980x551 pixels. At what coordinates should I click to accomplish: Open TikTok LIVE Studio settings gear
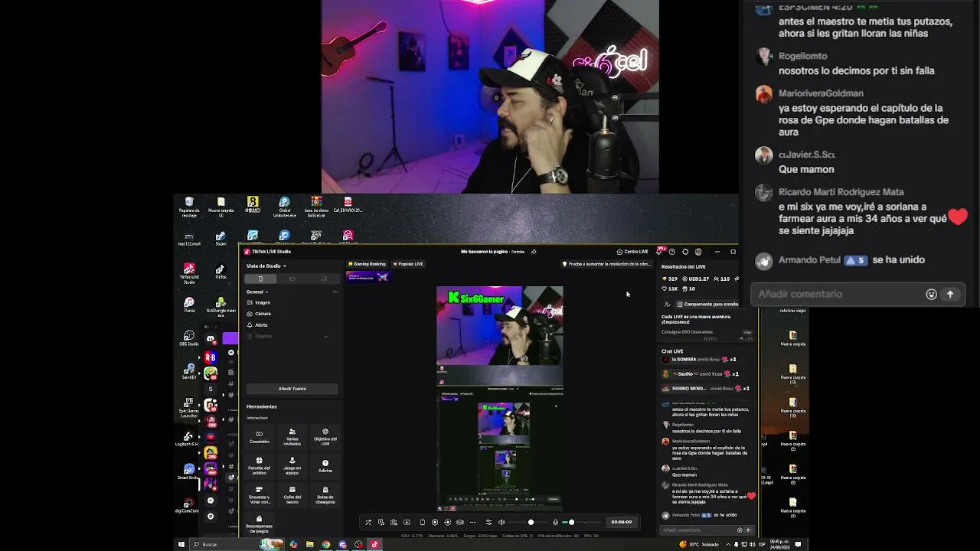(685, 251)
